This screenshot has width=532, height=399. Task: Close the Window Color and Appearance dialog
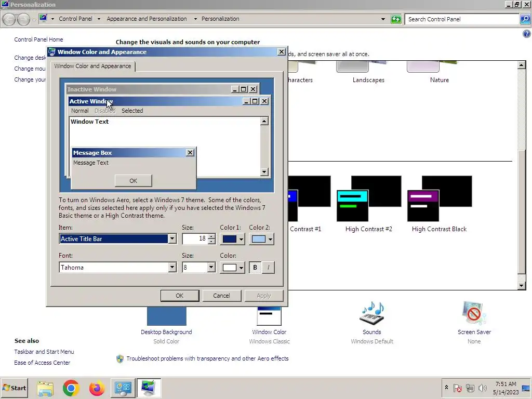(281, 51)
